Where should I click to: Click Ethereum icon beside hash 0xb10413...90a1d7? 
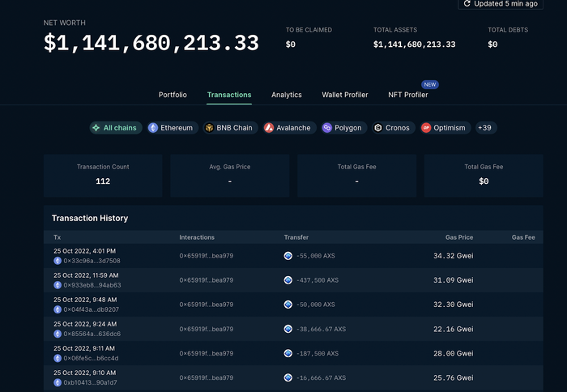(58, 382)
